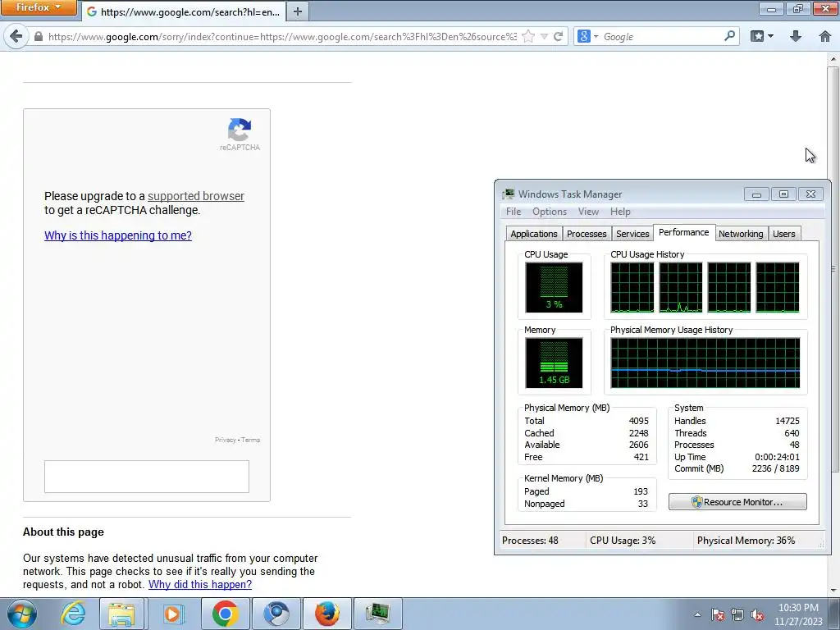Click the network tray icon
The image size is (840, 630).
[737, 614]
